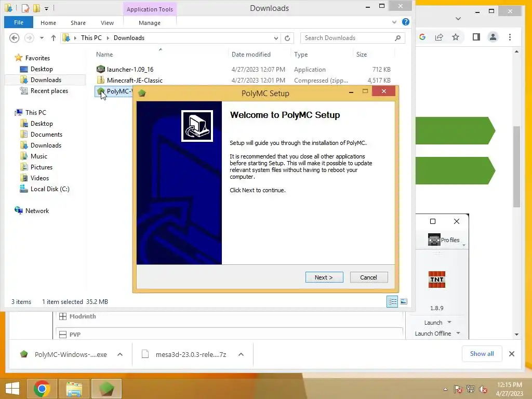Open the Manage ribbon tab
Screen dimensions: 532x399
pos(150,23)
